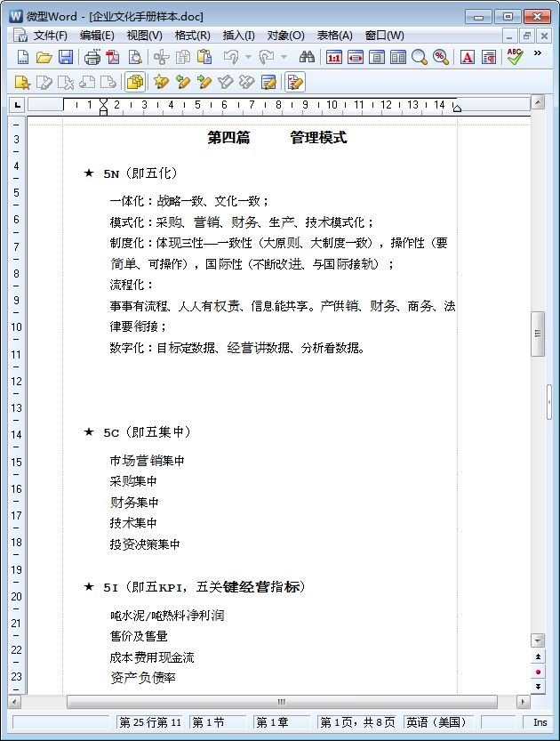Click the New document icon

(22, 58)
